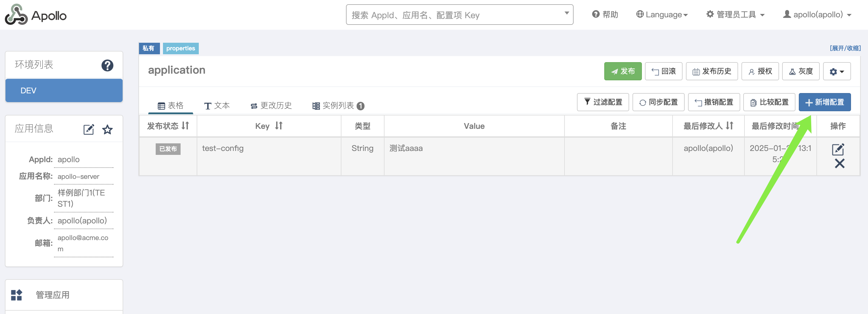Open 发布历史 release history
868x314 pixels.
712,71
